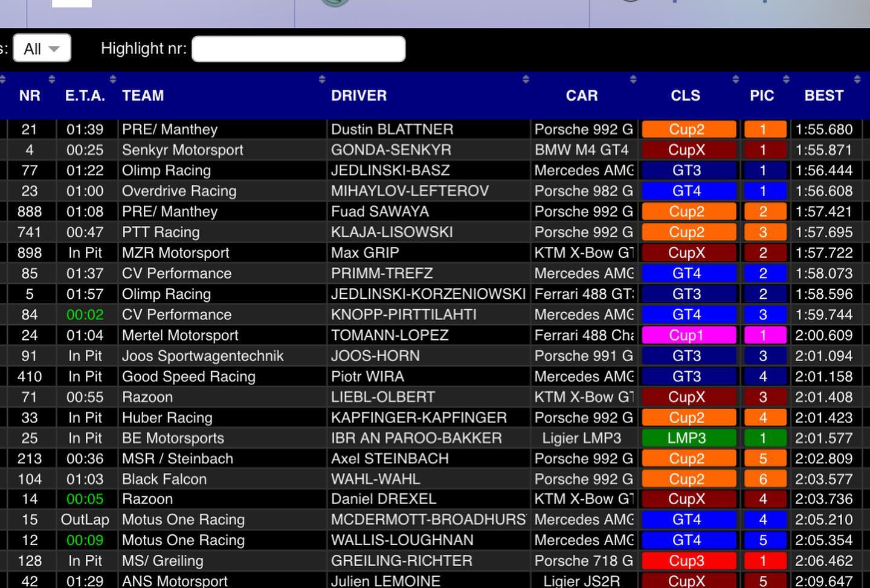Select driver Daniel DREXEL
Screen dimensions: 870x588
click(384, 499)
